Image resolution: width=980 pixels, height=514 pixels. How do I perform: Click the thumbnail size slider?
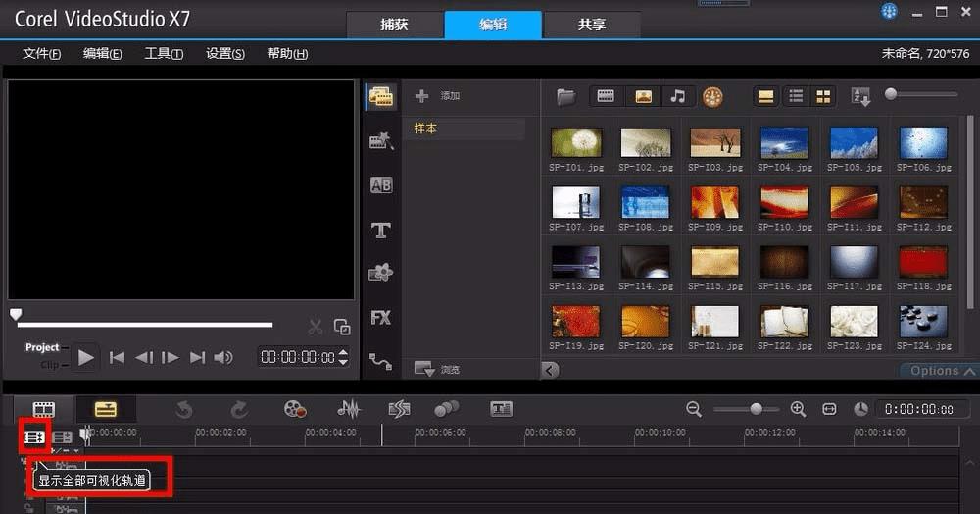coord(891,94)
